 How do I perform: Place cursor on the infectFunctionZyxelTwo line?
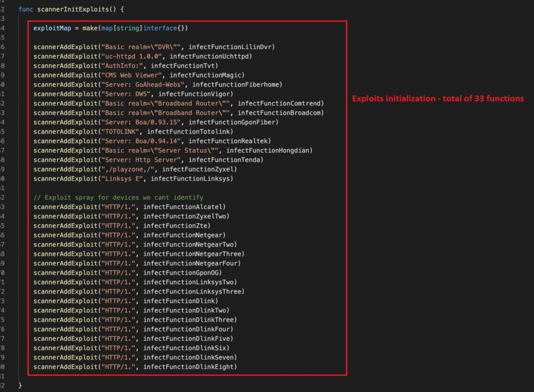[x=131, y=216]
